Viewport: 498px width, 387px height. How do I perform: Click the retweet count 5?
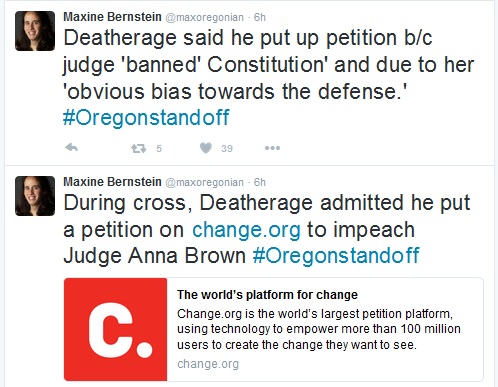[159, 148]
